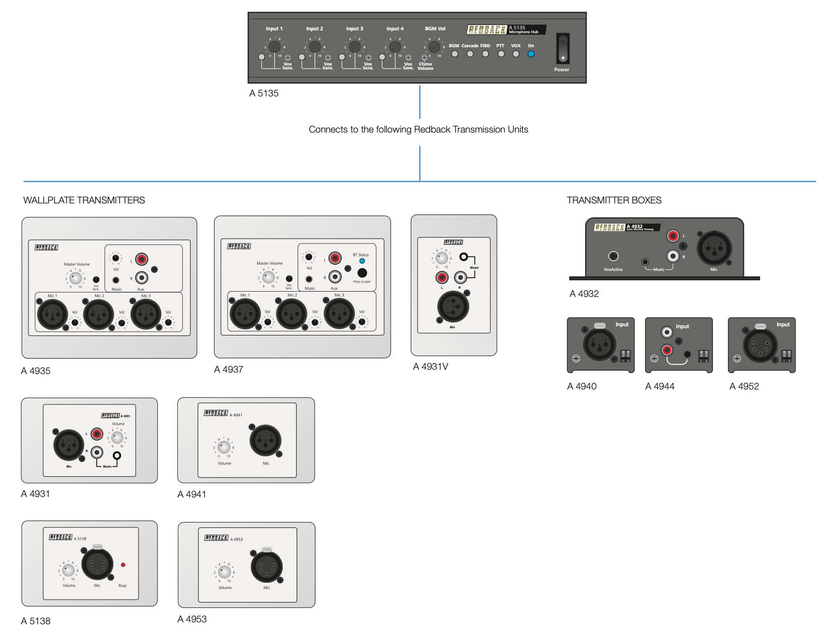Adjust Master Volume knob on A 4935
The image size is (835, 644).
pos(76,278)
